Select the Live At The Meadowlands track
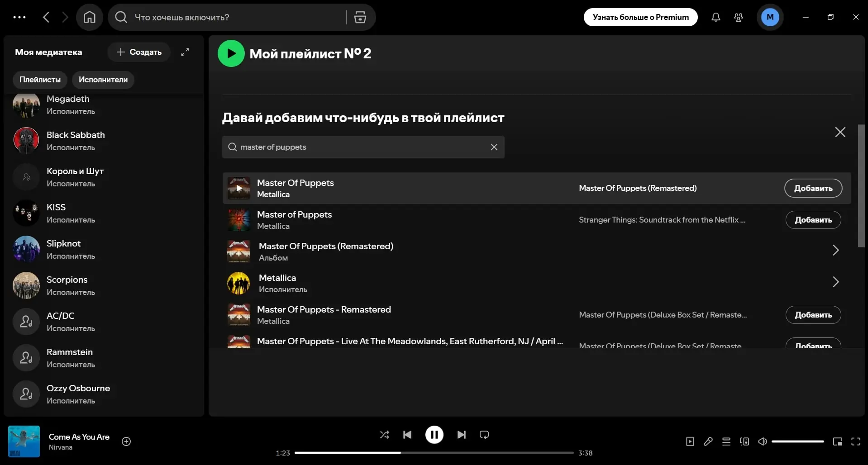The height and width of the screenshot is (465, 868). coord(410,342)
